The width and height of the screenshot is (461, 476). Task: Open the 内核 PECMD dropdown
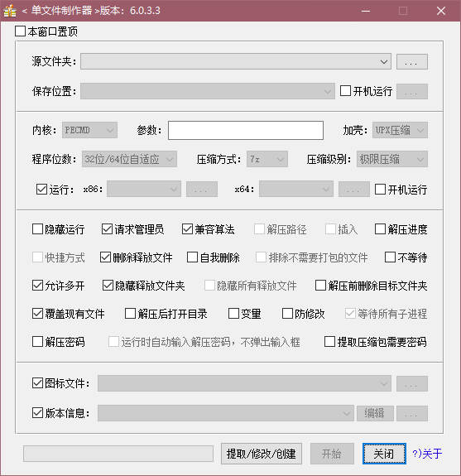[x=89, y=130]
